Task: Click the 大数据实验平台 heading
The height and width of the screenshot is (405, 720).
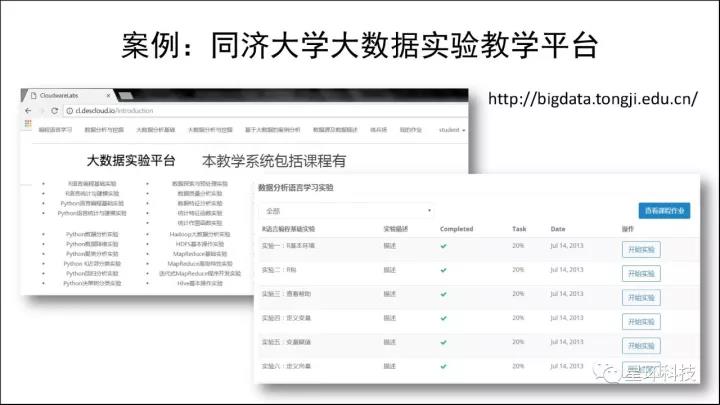Action: [x=131, y=161]
